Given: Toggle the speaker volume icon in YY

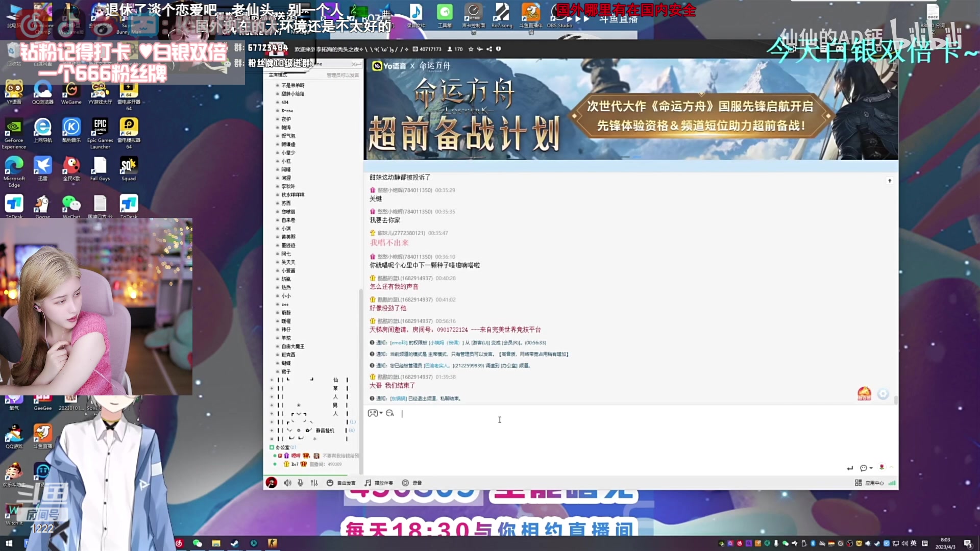Looking at the screenshot, I should [x=287, y=483].
